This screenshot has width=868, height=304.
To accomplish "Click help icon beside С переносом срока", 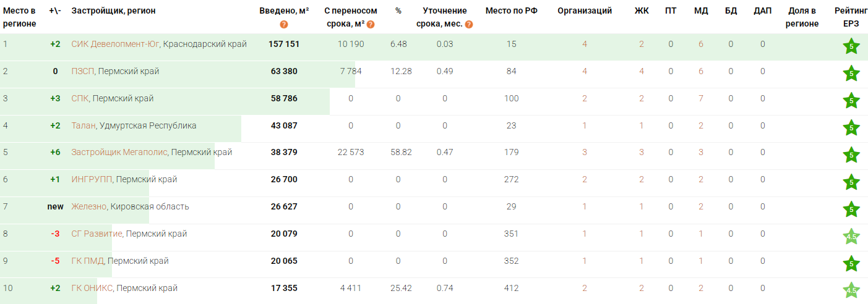I will [x=371, y=24].
